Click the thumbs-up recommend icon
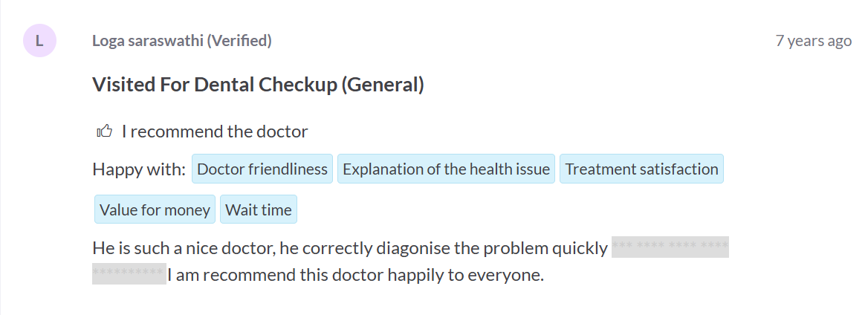This screenshot has width=868, height=315. tap(104, 131)
